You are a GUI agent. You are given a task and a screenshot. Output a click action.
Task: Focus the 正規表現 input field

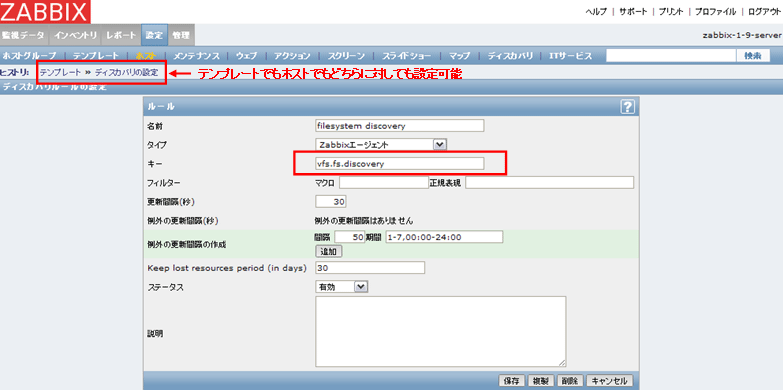click(549, 182)
